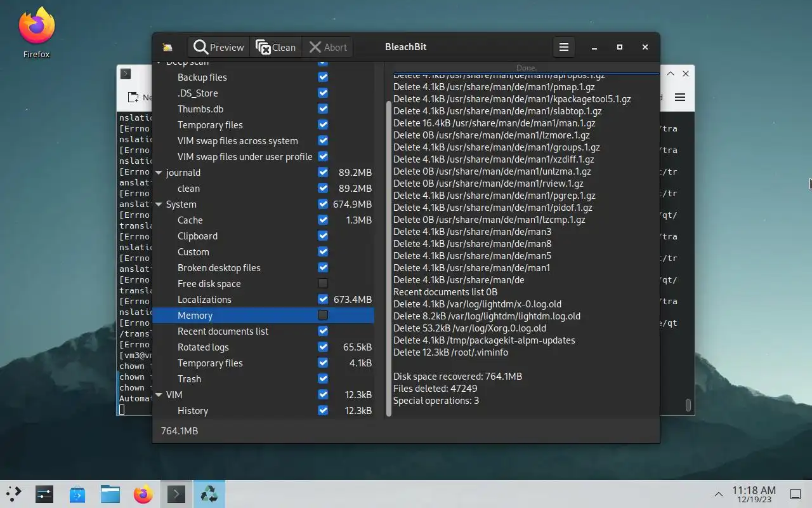
Task: Open BleachBit hamburger menu
Action: (x=563, y=47)
